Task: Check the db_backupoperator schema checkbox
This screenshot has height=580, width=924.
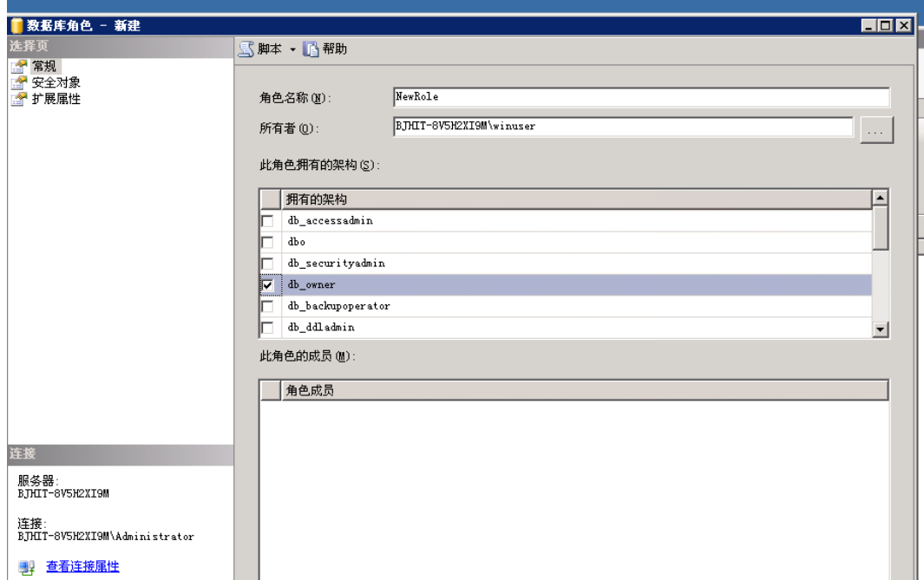Action: [x=267, y=306]
